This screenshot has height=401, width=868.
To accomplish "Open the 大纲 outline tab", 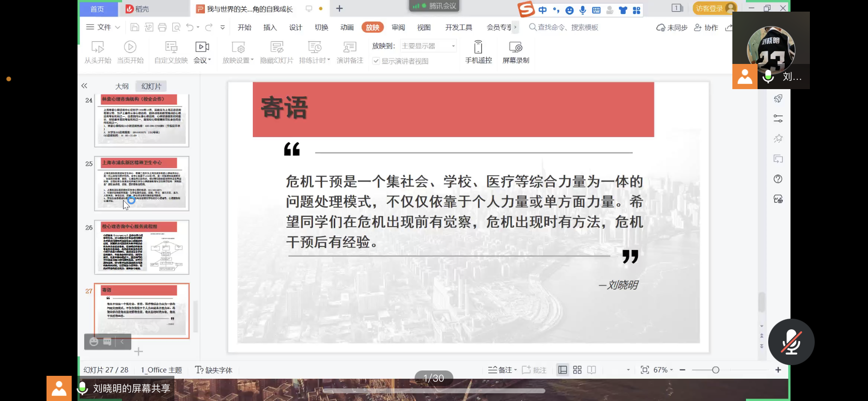I will (x=122, y=86).
